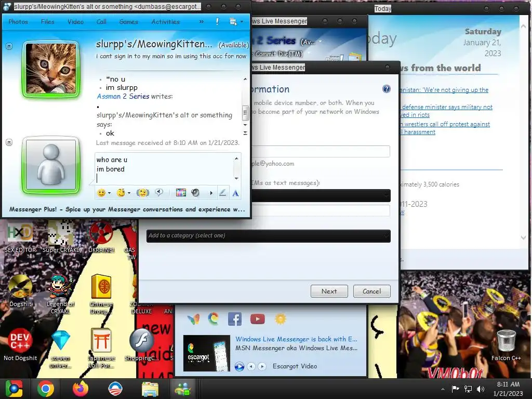Screen dimensions: 532x399
Task: Click the sun weather icon in Messenger
Action: [x=280, y=319]
